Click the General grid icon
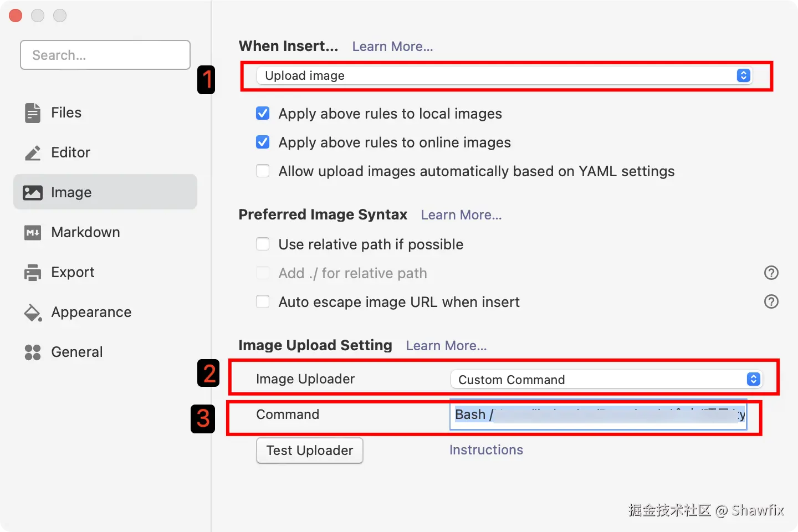Image resolution: width=798 pixels, height=532 pixels. (x=33, y=352)
